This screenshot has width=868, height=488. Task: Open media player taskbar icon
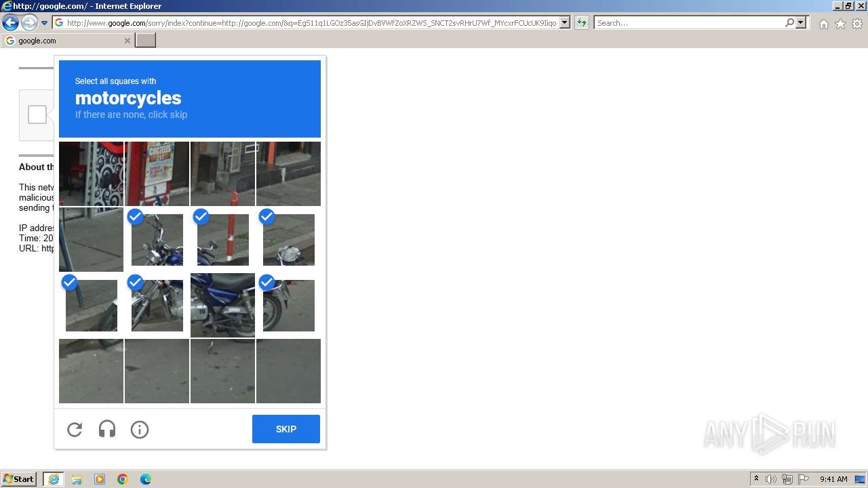pyautogui.click(x=100, y=479)
